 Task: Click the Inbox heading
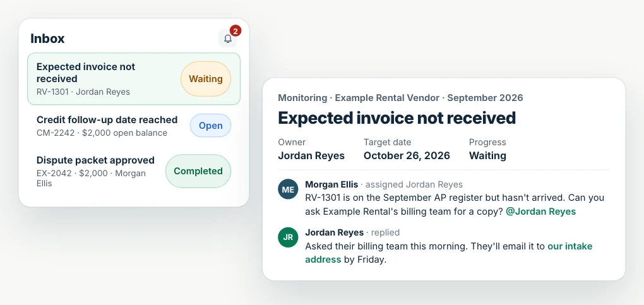[x=47, y=39]
